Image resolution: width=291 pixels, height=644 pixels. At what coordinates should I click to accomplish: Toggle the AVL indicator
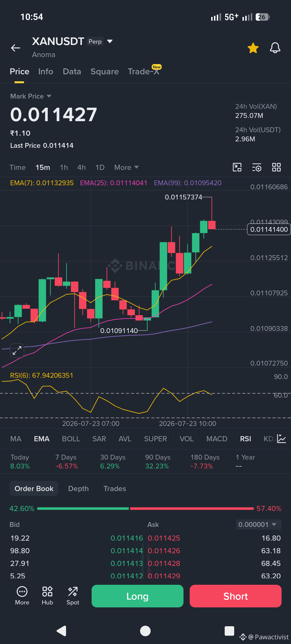(125, 439)
